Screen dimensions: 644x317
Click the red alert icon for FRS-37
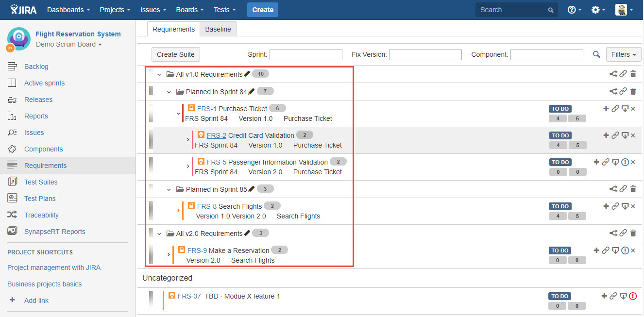pyautogui.click(x=633, y=296)
